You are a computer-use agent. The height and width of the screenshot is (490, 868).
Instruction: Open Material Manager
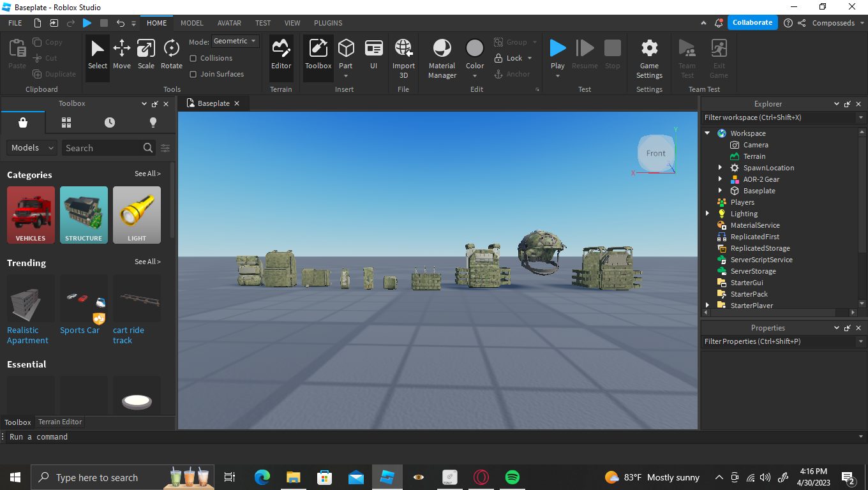point(442,58)
